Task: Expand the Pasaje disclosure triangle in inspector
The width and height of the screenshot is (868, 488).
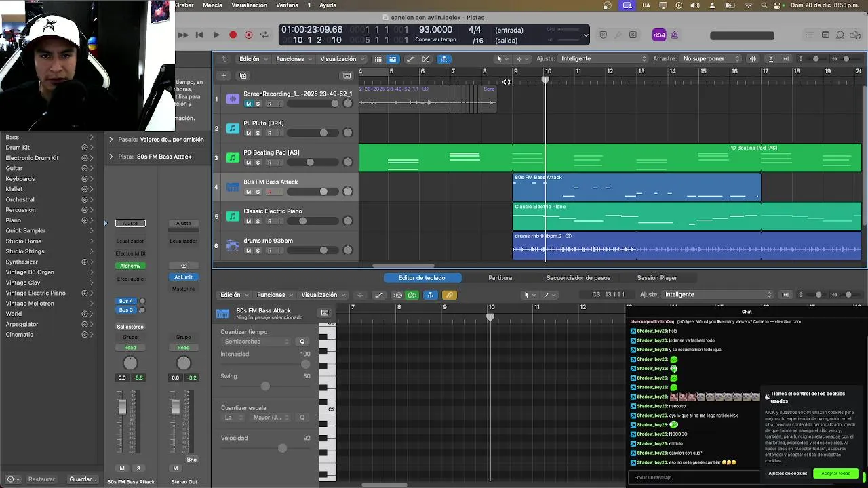Action: click(111, 140)
